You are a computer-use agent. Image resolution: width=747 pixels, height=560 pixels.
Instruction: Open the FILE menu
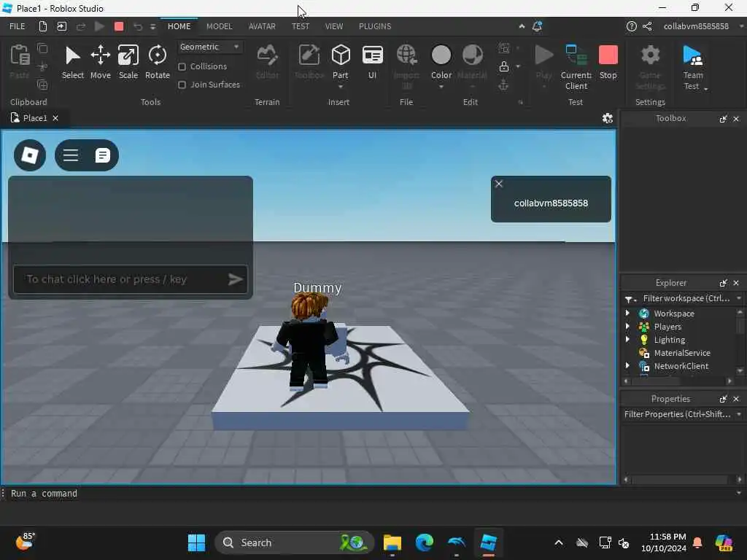18,26
